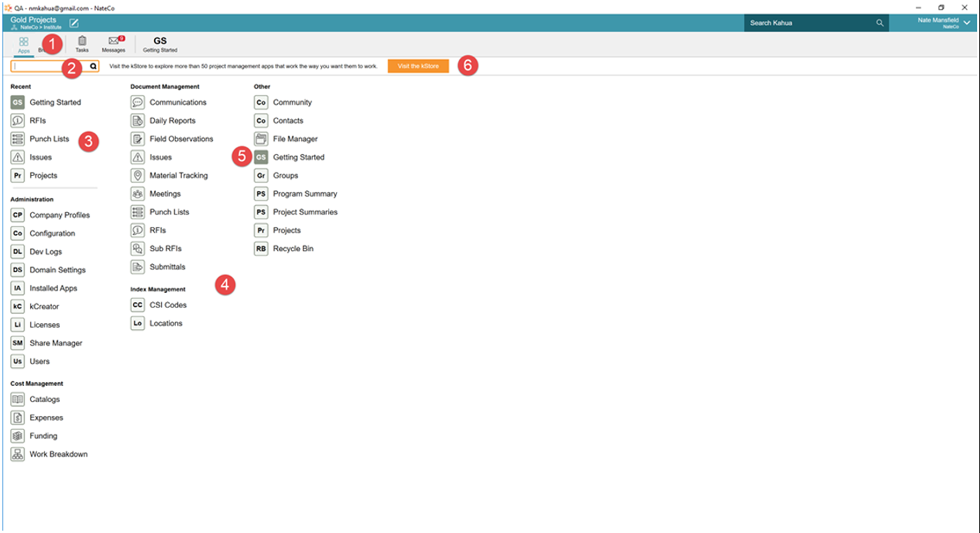
Task: Open File Manager app icon
Action: (x=261, y=139)
